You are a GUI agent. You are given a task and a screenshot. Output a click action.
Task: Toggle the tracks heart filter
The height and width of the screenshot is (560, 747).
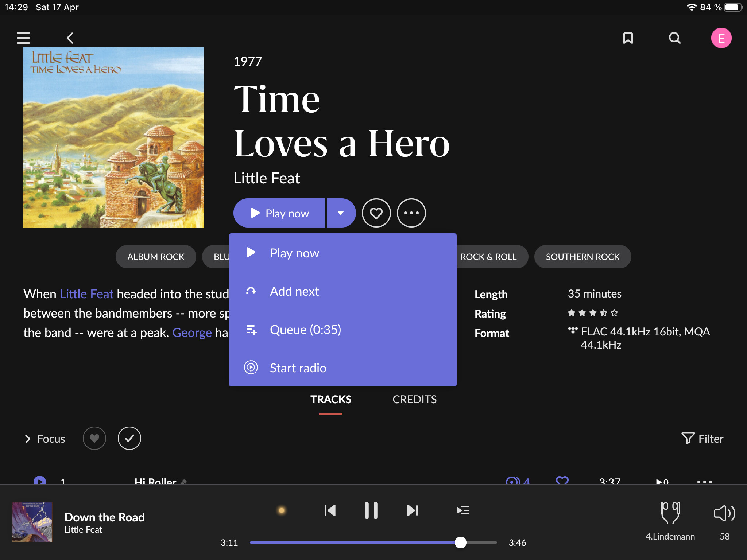coord(94,438)
